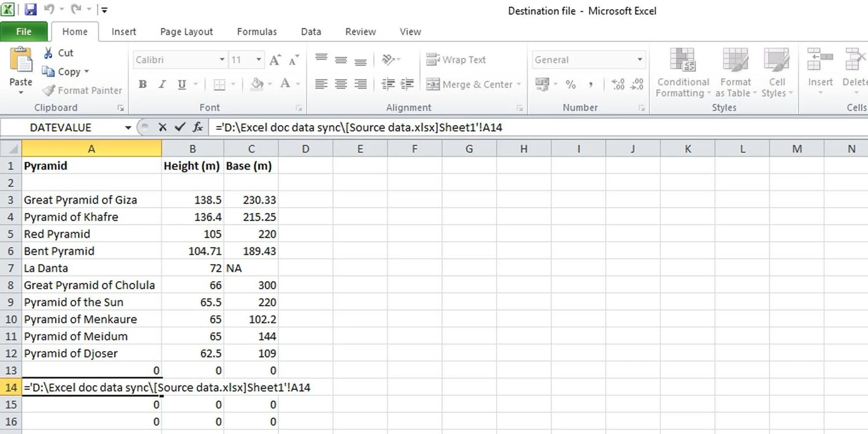Toggle Underline formatting
Screen dimensions: 868x434
tap(182, 84)
